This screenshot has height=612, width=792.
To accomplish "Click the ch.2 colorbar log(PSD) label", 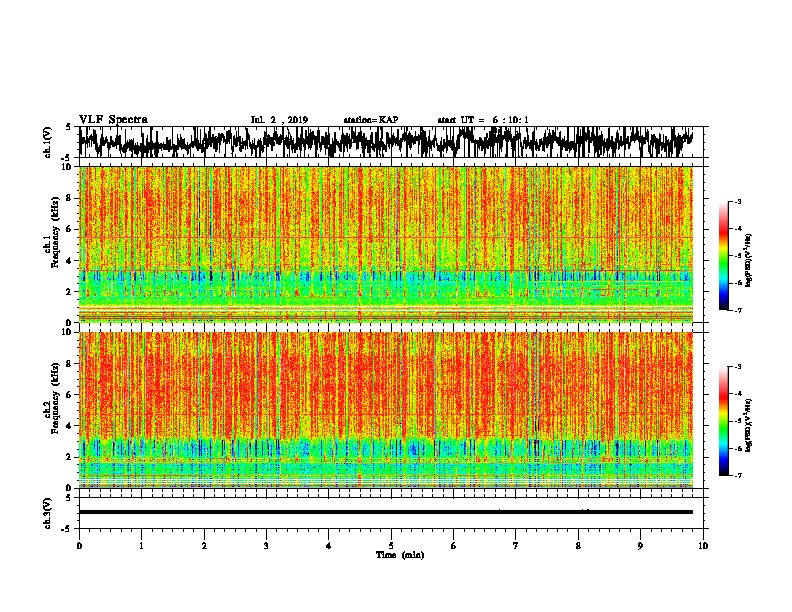I will point(749,424).
